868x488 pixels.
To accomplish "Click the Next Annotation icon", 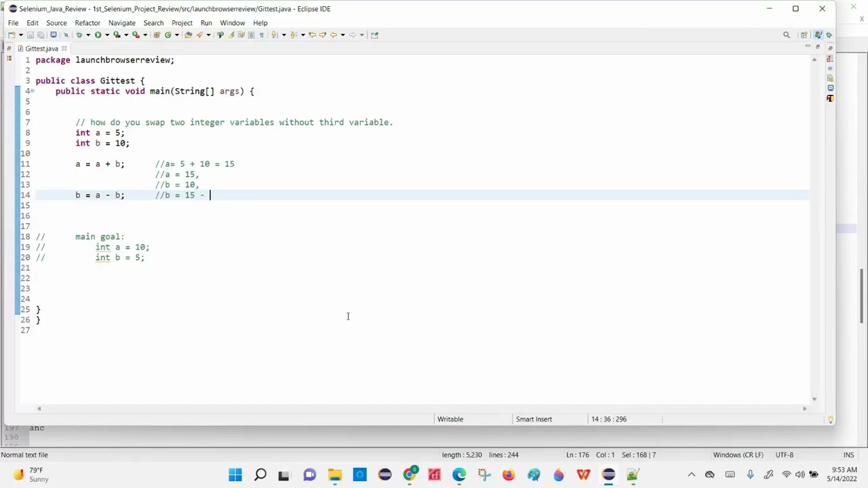I will 273,35.
